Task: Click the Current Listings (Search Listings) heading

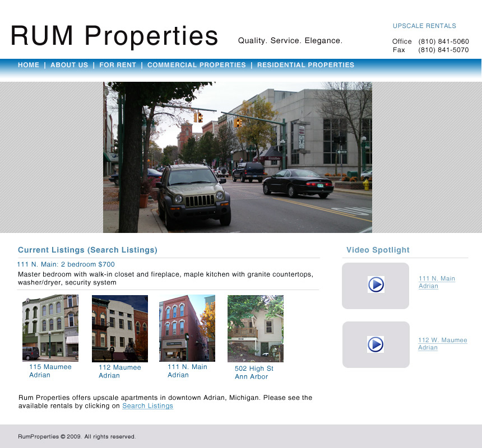Action: coord(87,250)
